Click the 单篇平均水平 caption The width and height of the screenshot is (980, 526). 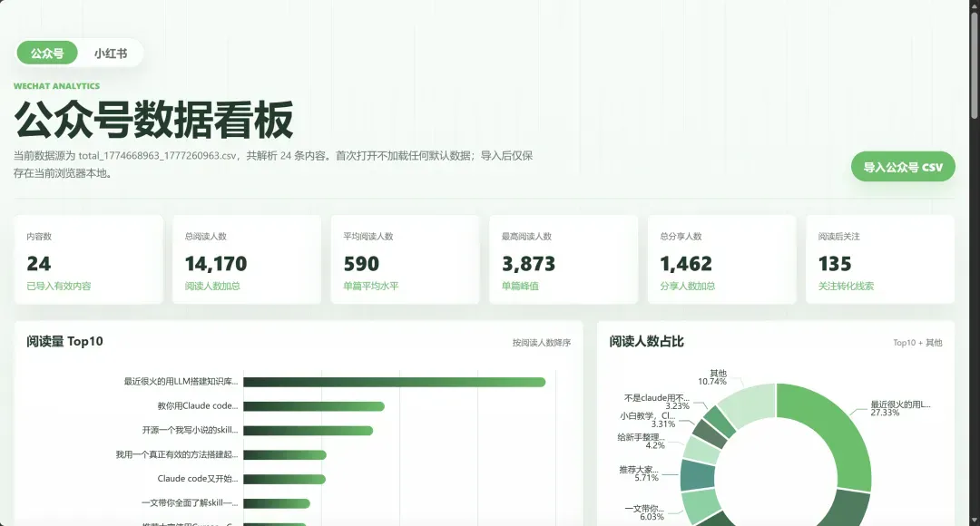tap(370, 286)
